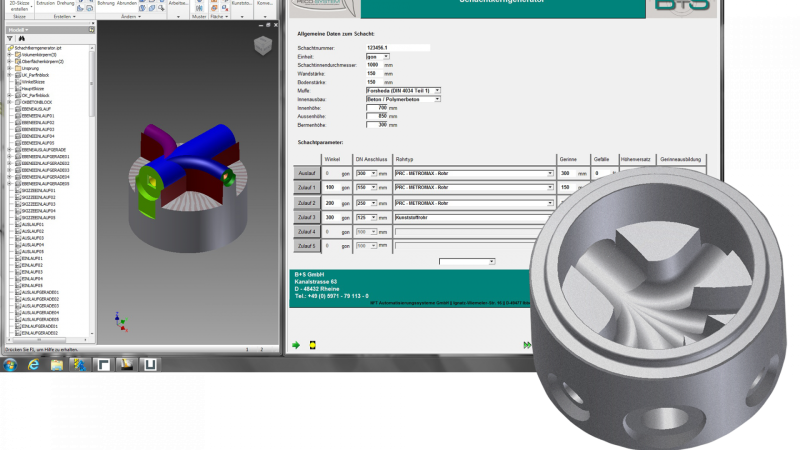Click the ViewCube in the 3D viewport
800x450 pixels.
click(x=260, y=46)
